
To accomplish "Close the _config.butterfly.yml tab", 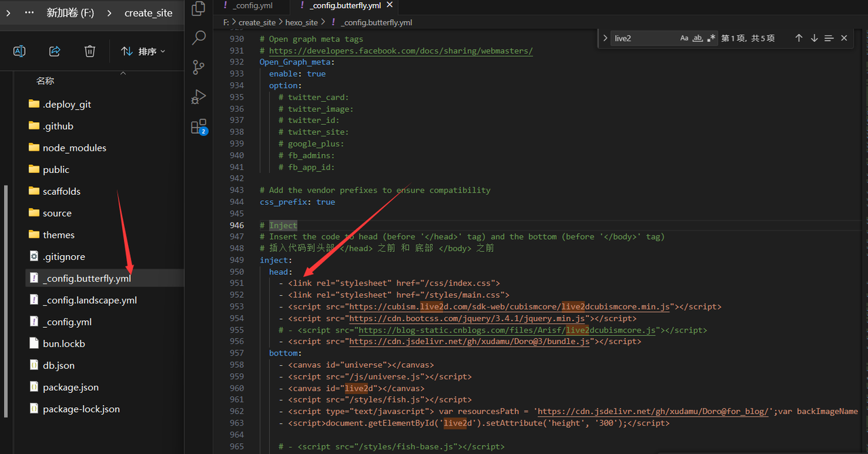I will click(x=389, y=5).
